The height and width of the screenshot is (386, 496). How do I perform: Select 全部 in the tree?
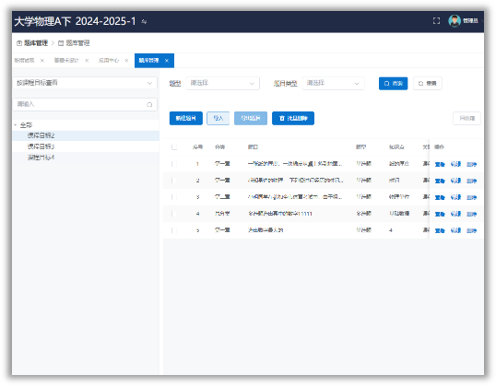(26, 125)
